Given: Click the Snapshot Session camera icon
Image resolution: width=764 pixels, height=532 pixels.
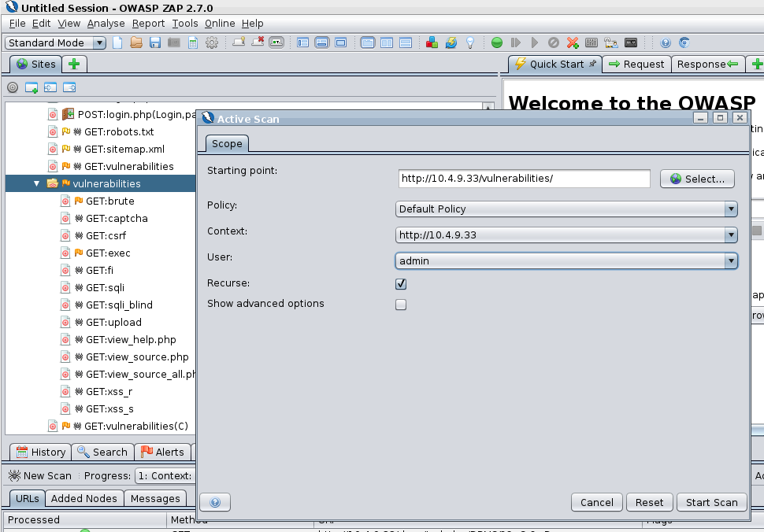Looking at the screenshot, I should [x=174, y=42].
